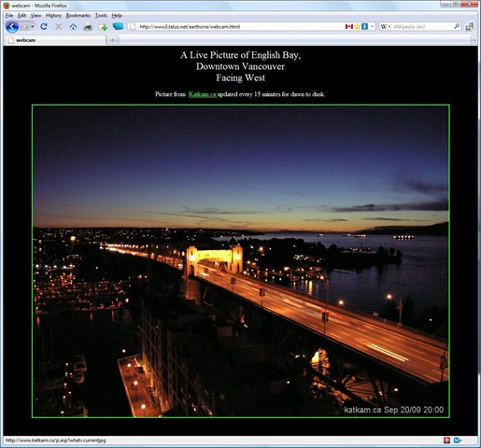Print the page using the printer icon
The height and width of the screenshot is (448, 481).
tap(88, 27)
